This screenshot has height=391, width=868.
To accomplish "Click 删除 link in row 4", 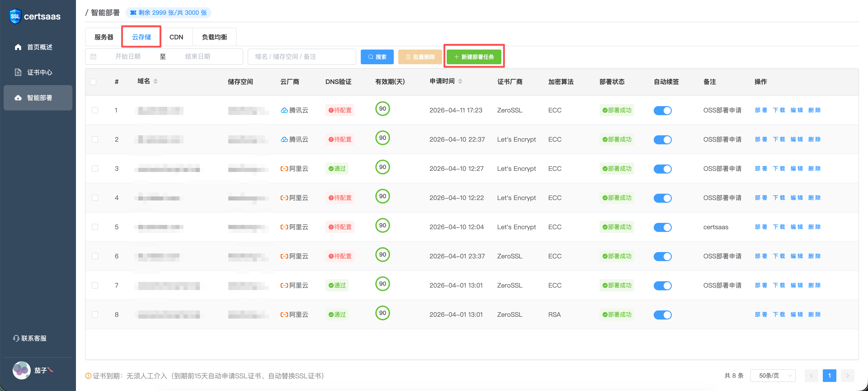I will (814, 198).
